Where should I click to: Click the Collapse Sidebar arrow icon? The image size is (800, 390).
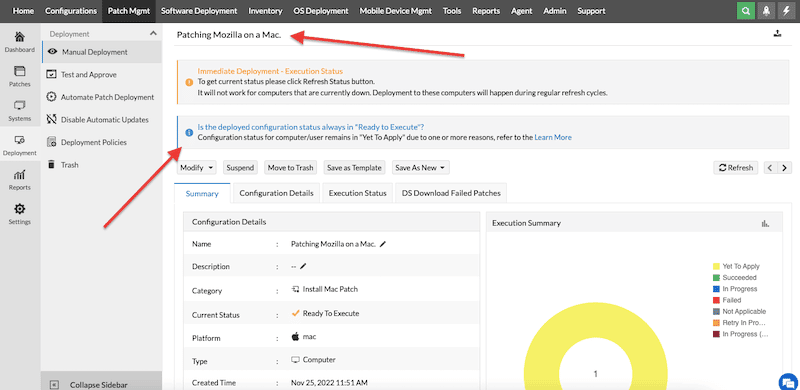tap(55, 385)
